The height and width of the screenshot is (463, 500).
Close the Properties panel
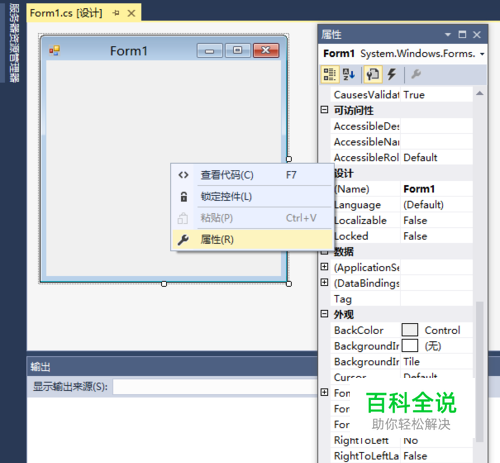tap(477, 34)
